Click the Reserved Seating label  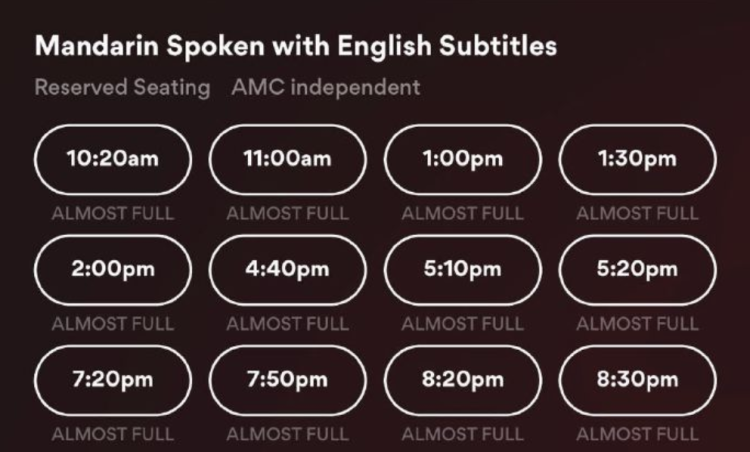click(x=122, y=88)
